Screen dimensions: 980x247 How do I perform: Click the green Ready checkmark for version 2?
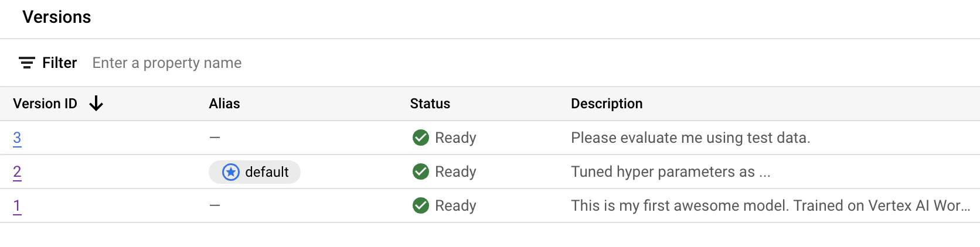click(x=421, y=171)
